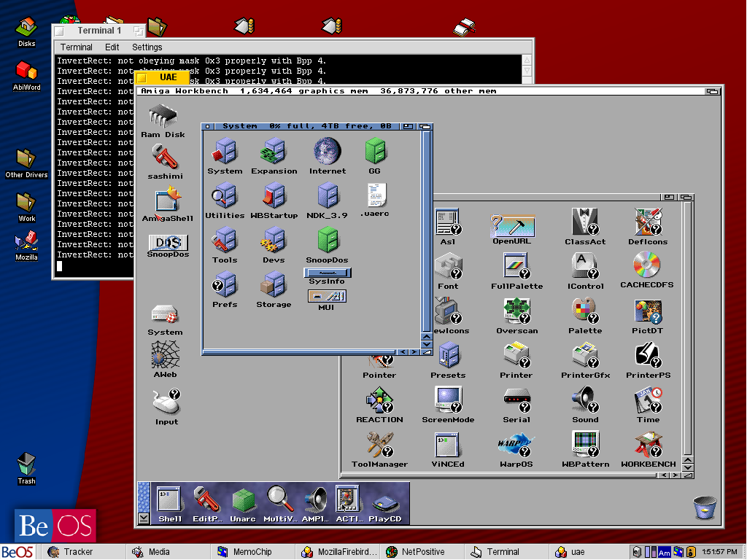Launch the SysInfo program icon

(x=328, y=273)
